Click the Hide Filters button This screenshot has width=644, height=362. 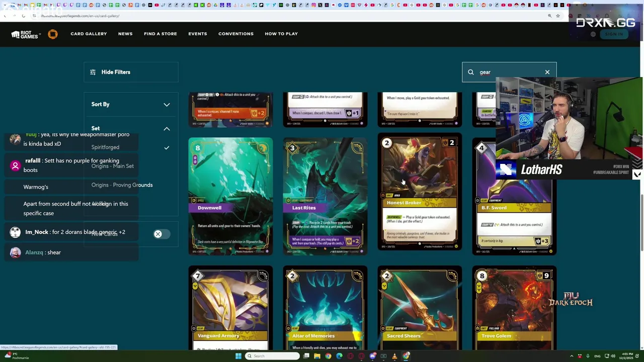(131, 72)
